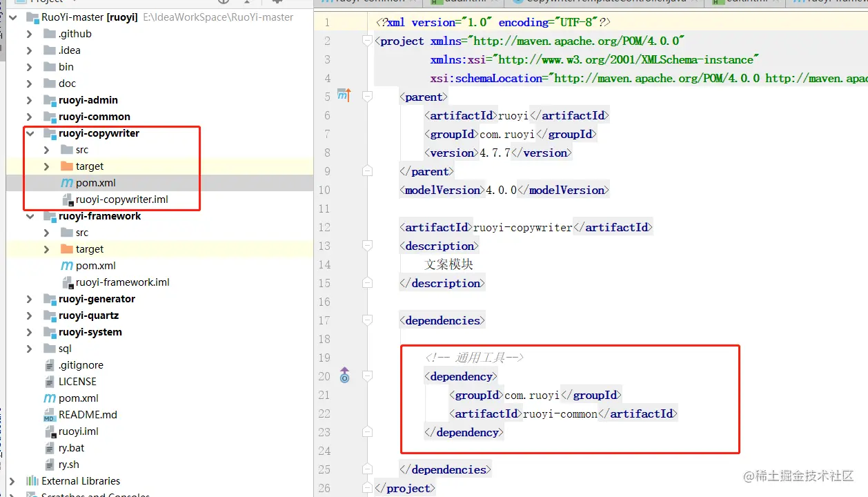Expand the ruoyi-generator module arrow
Viewport: 868px width, 497px height.
pyautogui.click(x=29, y=299)
